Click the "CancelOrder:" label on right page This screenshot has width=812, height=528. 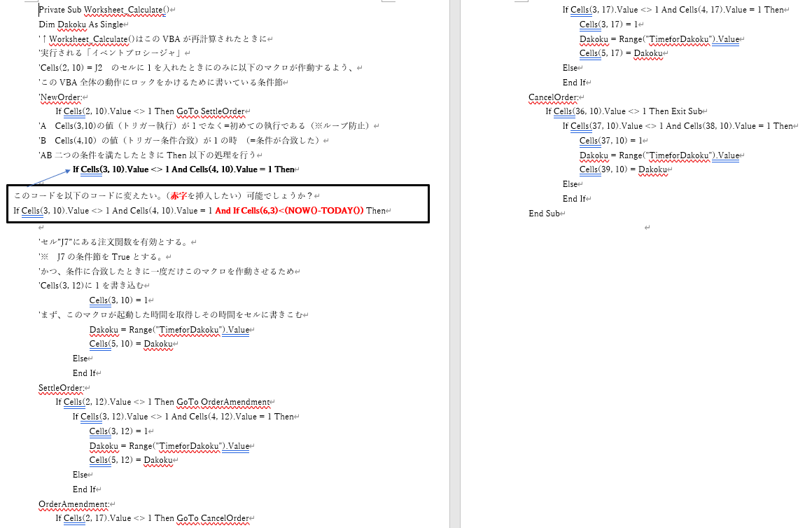click(x=553, y=97)
